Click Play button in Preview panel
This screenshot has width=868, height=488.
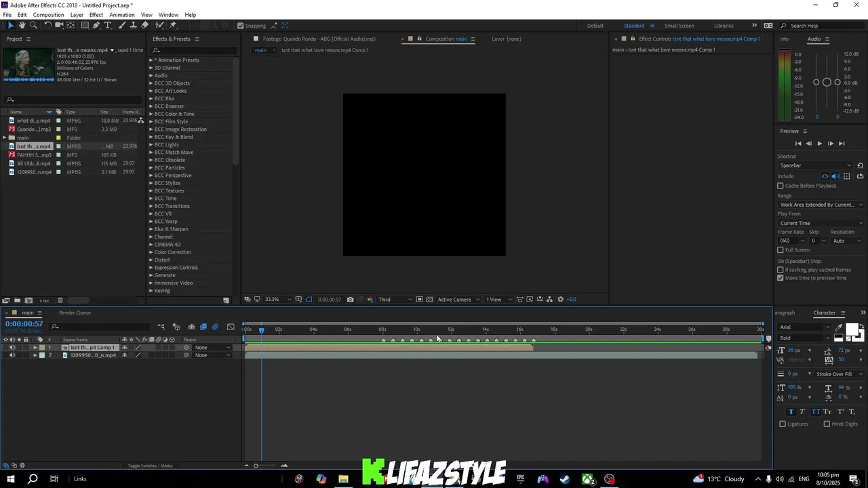click(x=819, y=143)
